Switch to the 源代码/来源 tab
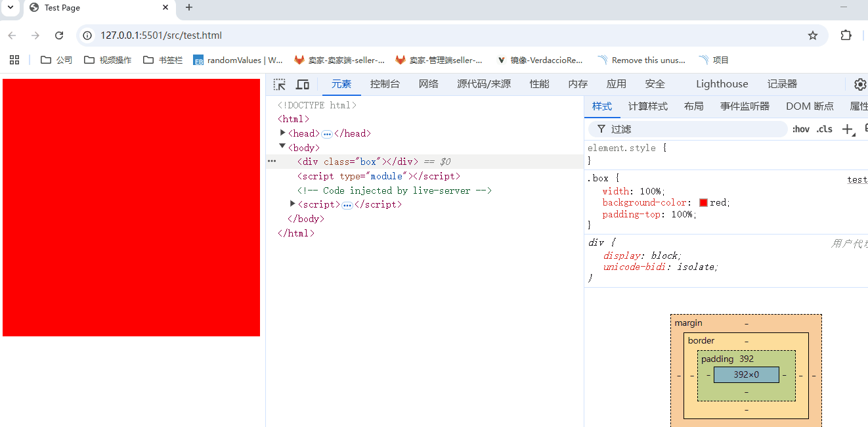The height and width of the screenshot is (427, 868). point(484,84)
